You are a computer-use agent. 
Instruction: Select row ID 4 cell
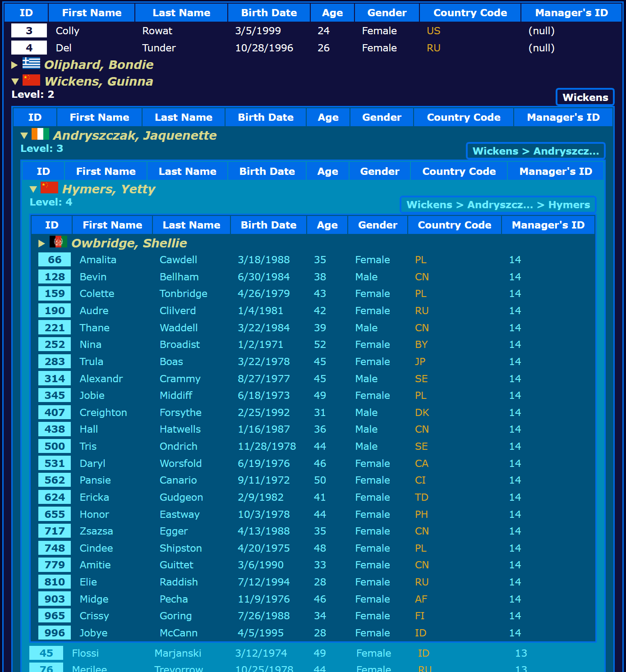click(x=29, y=48)
